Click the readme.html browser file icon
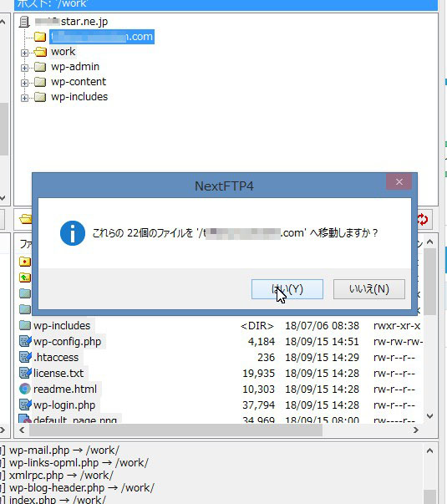The height and width of the screenshot is (504, 447). (x=25, y=389)
